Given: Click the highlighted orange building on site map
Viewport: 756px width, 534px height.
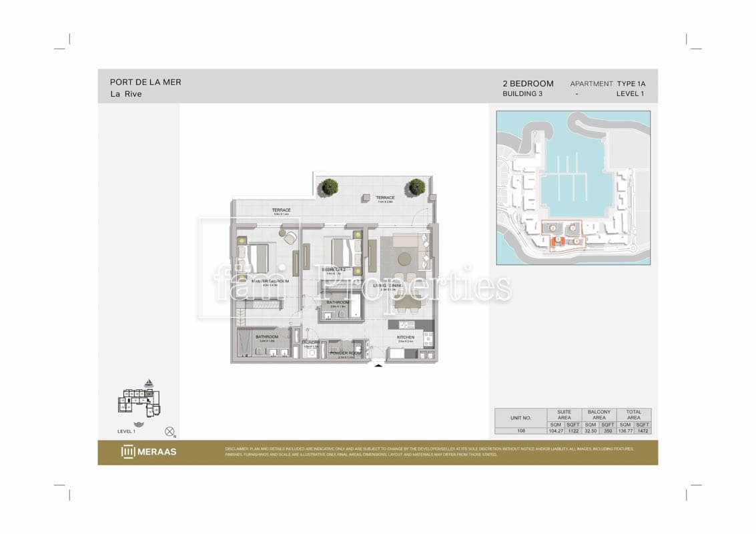Looking at the screenshot, I should coord(558,241).
